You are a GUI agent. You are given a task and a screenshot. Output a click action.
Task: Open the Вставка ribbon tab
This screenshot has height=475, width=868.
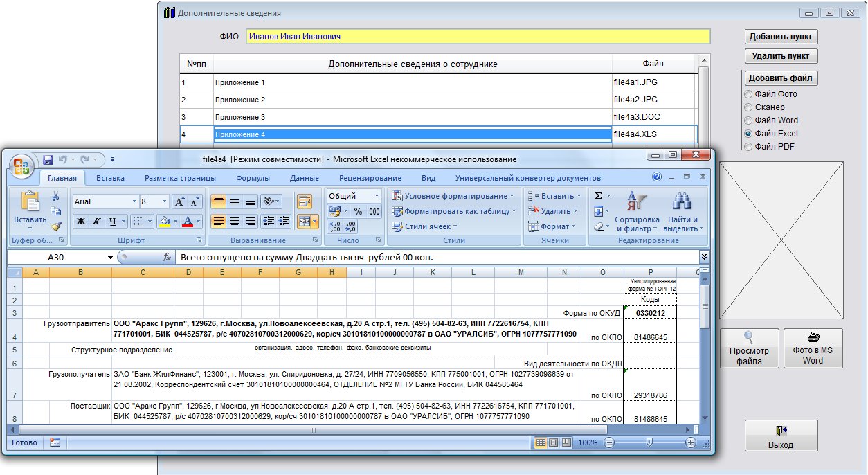click(x=110, y=178)
